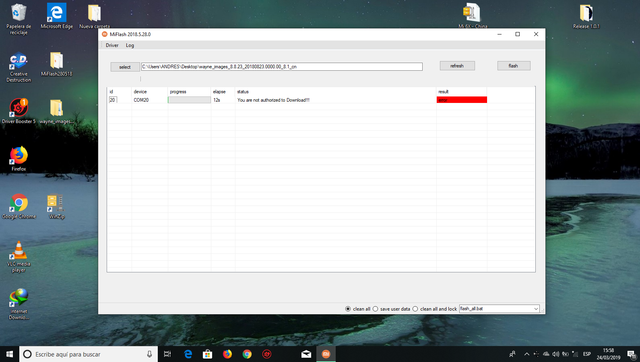Open the Driver menu in MiFlash
Screen dimensions: 640x362
pos(112,45)
